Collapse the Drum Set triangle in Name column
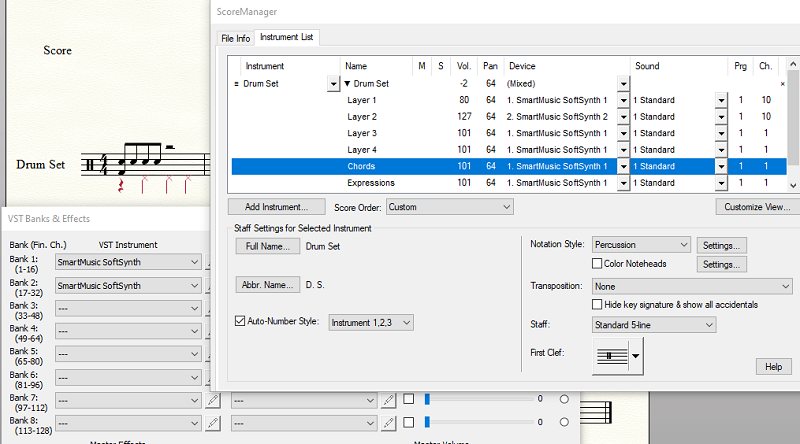 [x=348, y=84]
